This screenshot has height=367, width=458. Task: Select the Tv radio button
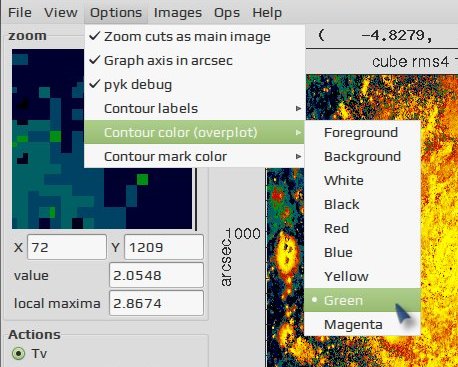18,353
